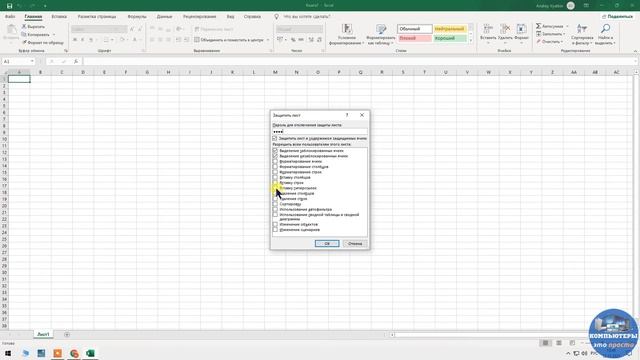Check 'Вставку столбцов' checkbox
This screenshot has height=360, width=640.
tap(275, 177)
